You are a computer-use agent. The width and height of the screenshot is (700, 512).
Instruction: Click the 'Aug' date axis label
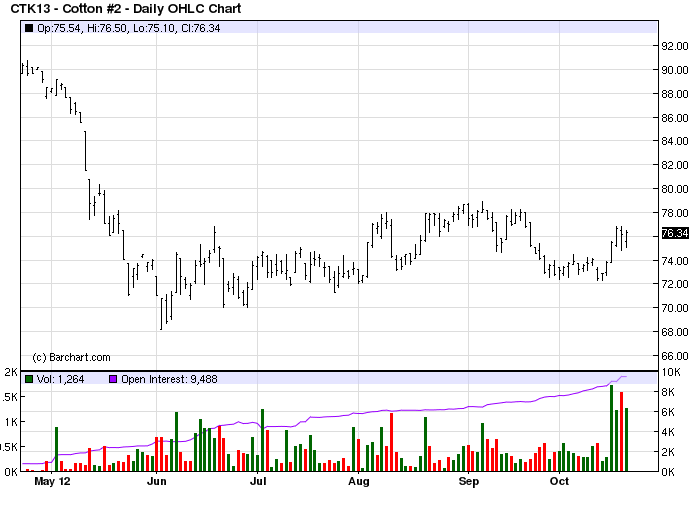point(359,481)
